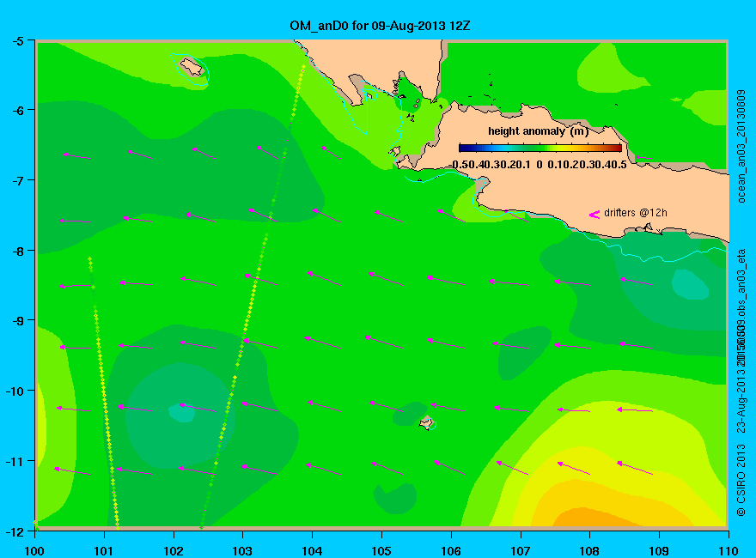Screen dimensions: 756x558
Task: Click the y-axis label -7
Action: (17, 180)
